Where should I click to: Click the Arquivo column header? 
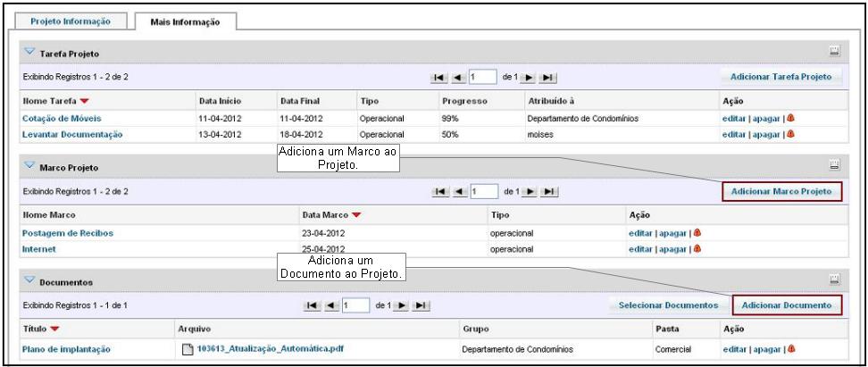pyautogui.click(x=194, y=329)
